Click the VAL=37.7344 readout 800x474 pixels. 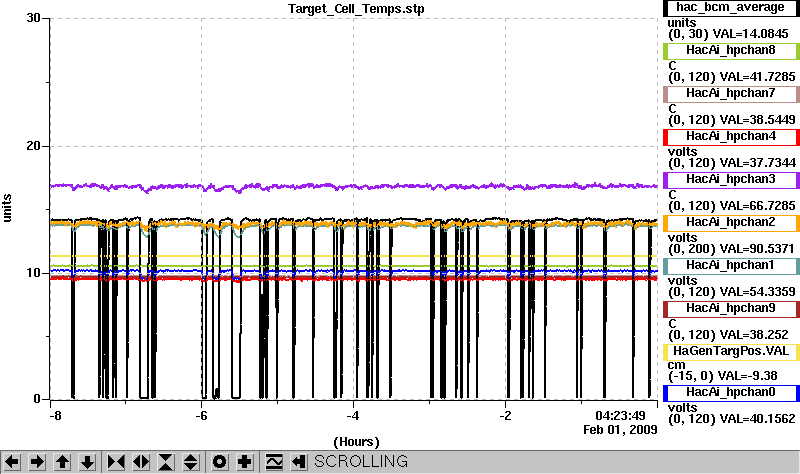pos(757,163)
